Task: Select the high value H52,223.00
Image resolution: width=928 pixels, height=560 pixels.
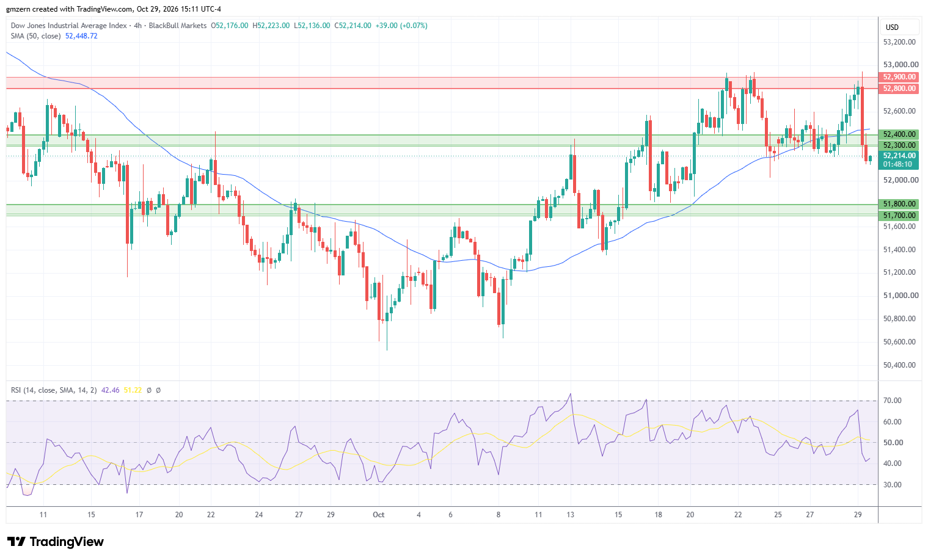Action: point(271,26)
